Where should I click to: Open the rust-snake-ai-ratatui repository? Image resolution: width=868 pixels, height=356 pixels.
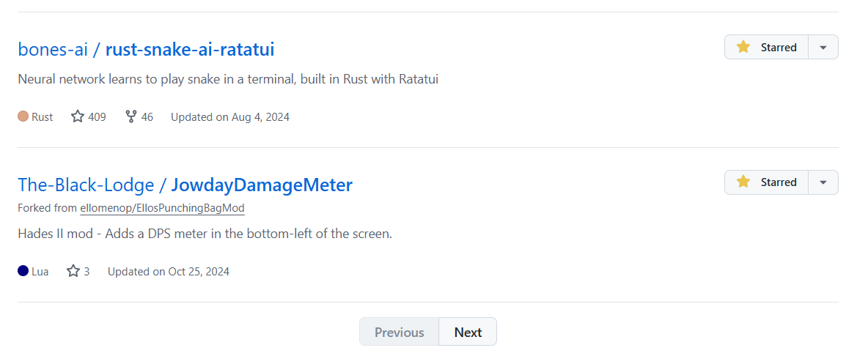coord(190,50)
